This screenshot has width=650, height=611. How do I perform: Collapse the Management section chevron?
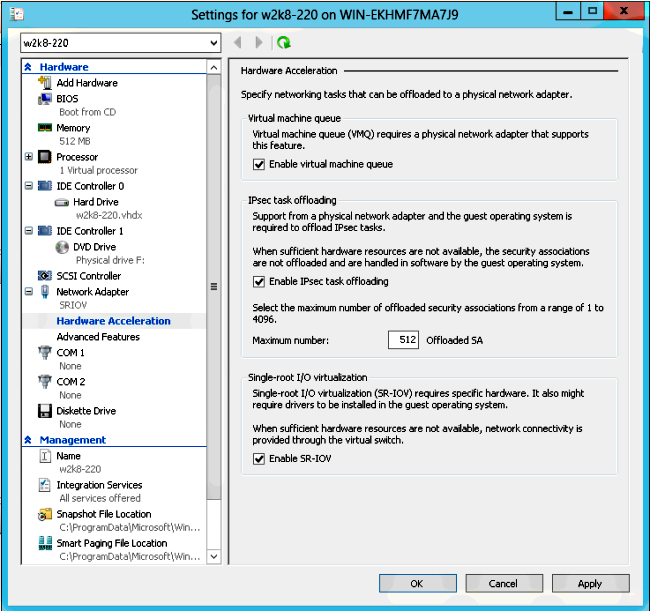[28, 440]
